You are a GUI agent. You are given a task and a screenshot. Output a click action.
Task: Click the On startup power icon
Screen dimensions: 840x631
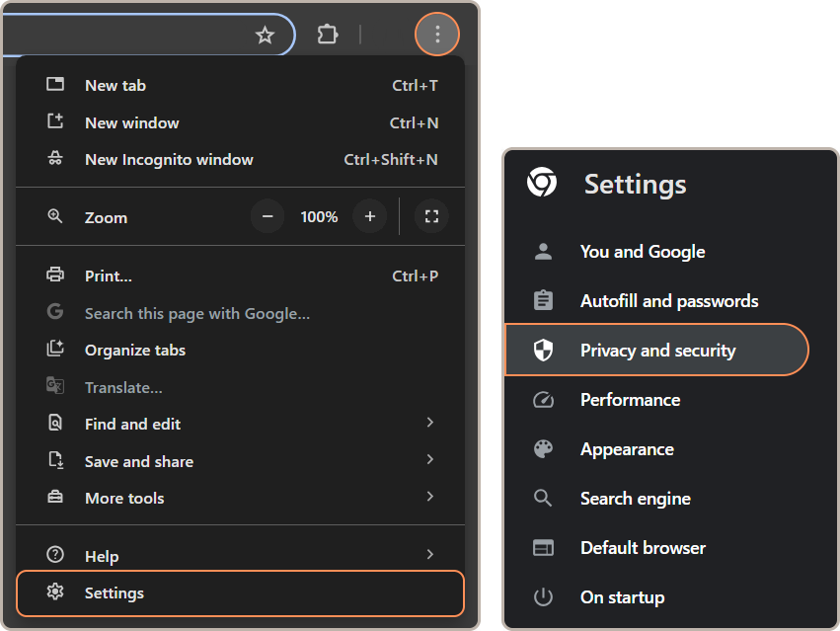(x=543, y=597)
